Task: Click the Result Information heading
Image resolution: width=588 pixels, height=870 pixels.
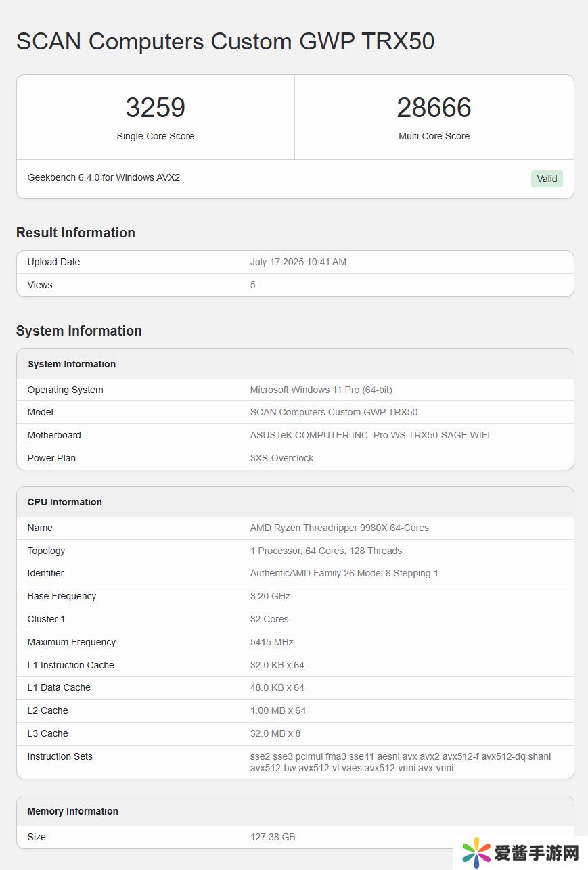Action: coord(76,233)
